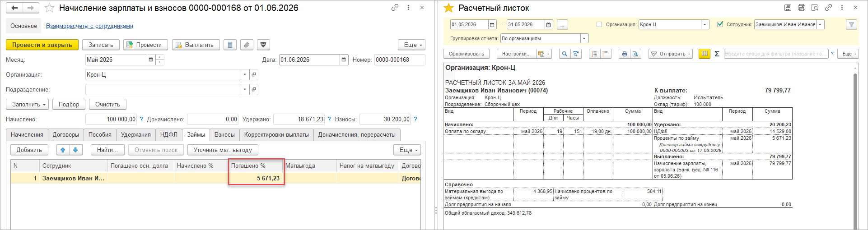The width and height of the screenshot is (868, 230).
Task: Click magnifier find icon in report toolbar
Action: tap(565, 54)
